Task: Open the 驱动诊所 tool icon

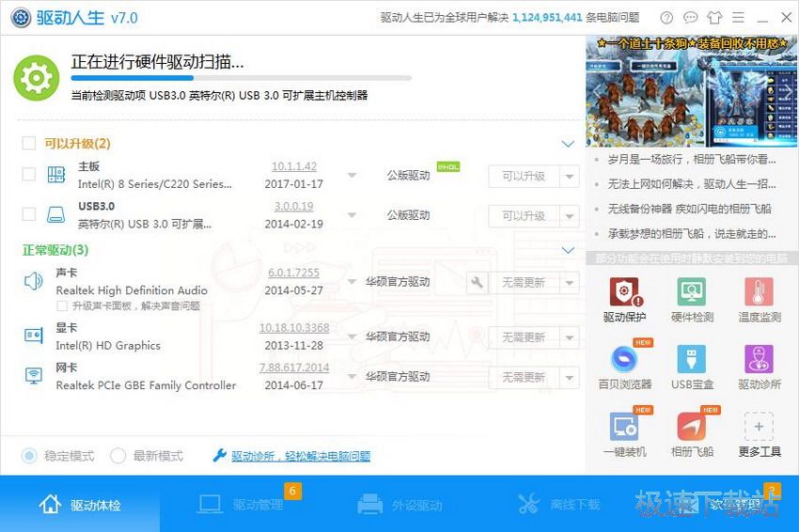Action: click(x=760, y=359)
